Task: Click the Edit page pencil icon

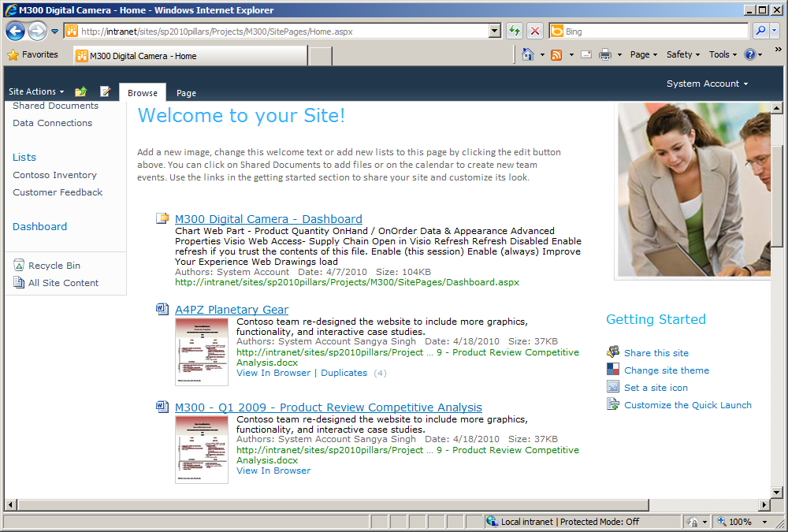Action: [x=105, y=91]
